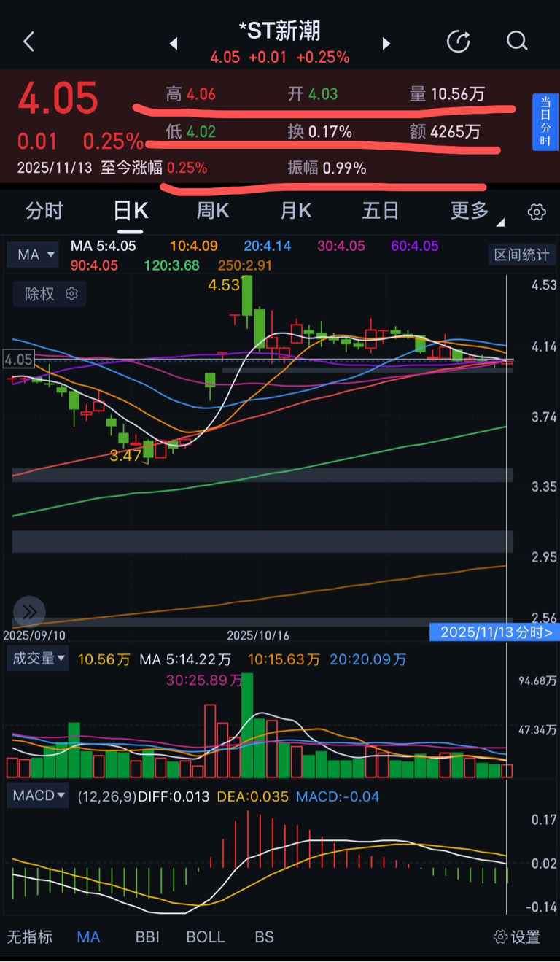Tap the 低 4.02 low value

pyautogui.click(x=191, y=132)
